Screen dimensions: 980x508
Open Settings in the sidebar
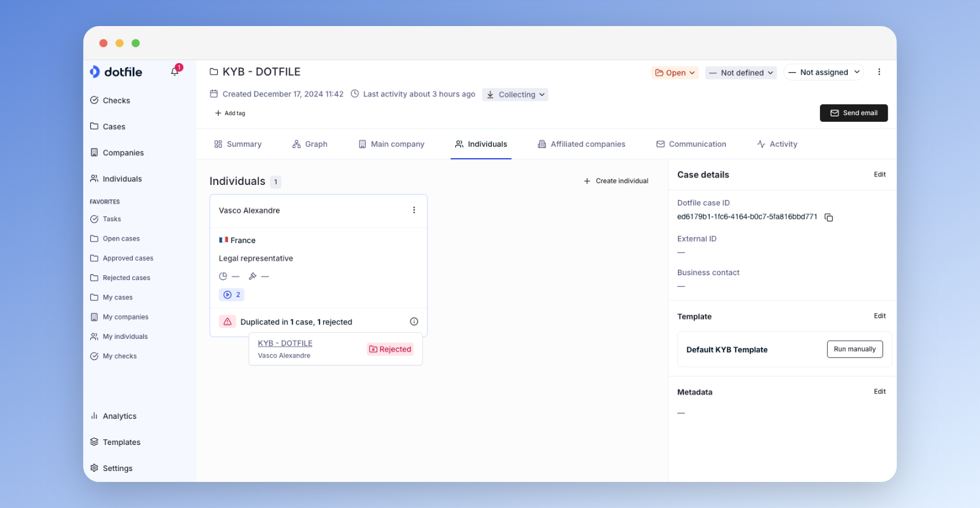coord(111,468)
